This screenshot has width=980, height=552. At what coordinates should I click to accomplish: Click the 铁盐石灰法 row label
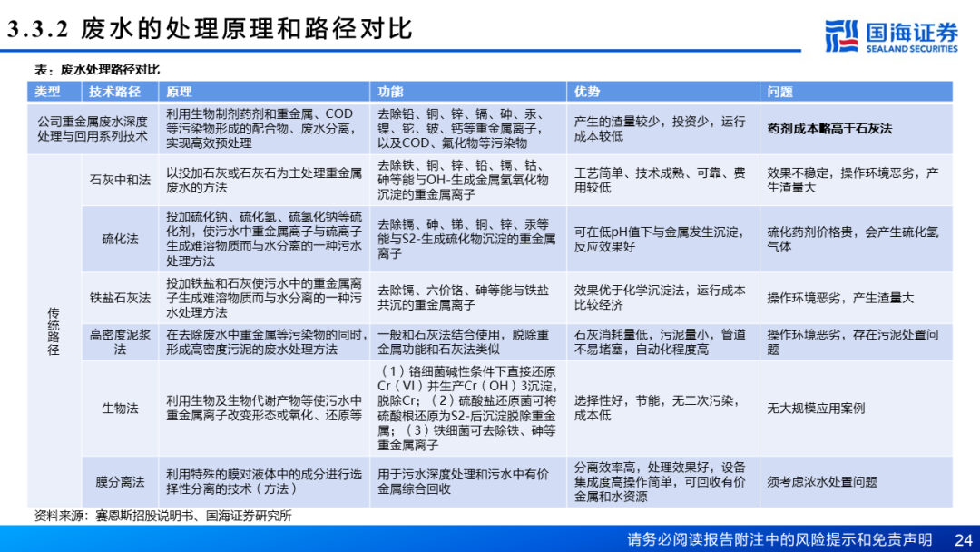[x=120, y=298]
